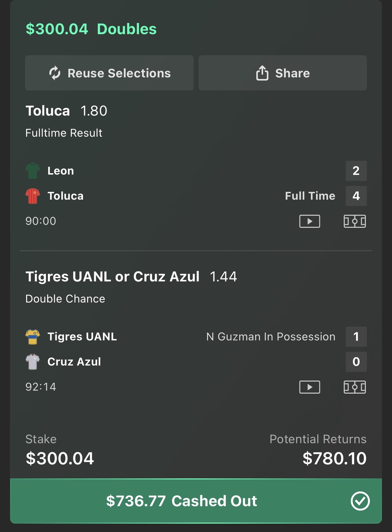392x532 pixels.
Task: Tap the Toluca red jersey icon
Action: pos(33,196)
